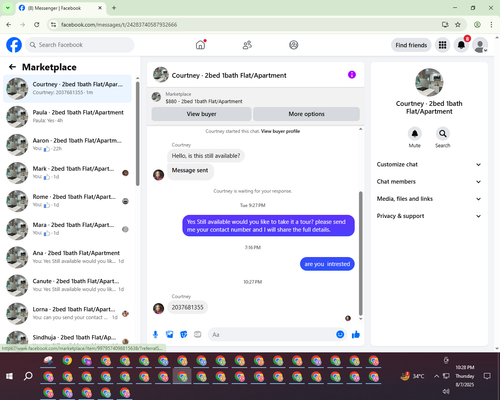Image resolution: width=500 pixels, height=400 pixels.
Task: Expand the Customize chat section
Action: [429, 164]
